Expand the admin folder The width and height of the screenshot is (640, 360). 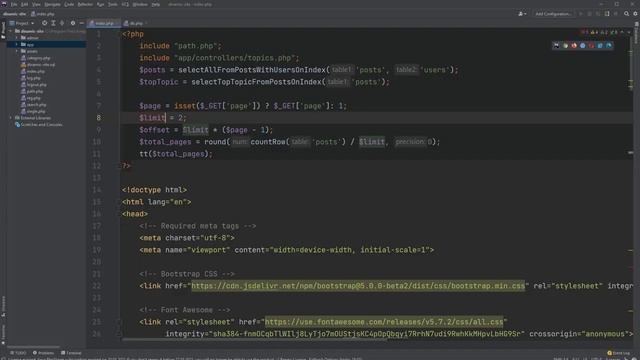[17, 38]
